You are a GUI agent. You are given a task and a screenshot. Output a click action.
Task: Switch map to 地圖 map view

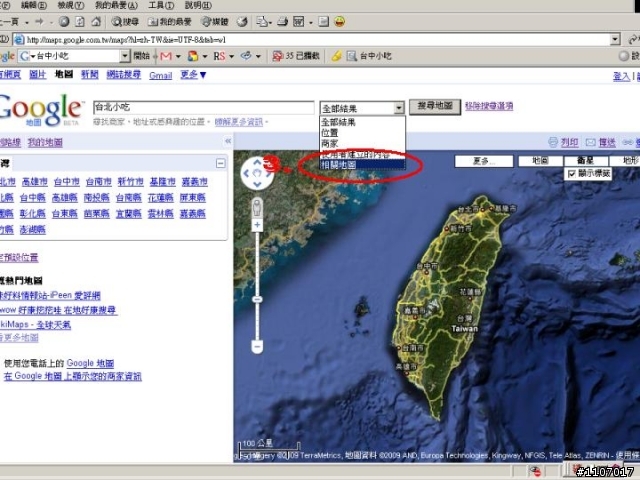pyautogui.click(x=540, y=161)
